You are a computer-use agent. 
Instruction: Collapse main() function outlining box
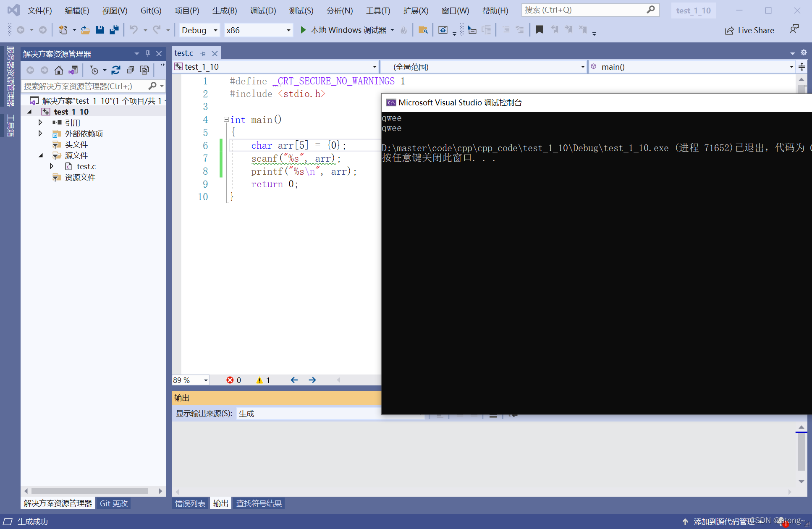pos(226,120)
